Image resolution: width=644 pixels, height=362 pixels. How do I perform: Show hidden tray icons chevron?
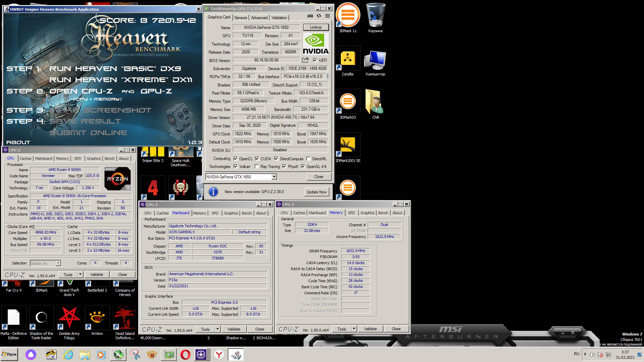pyautogui.click(x=585, y=354)
